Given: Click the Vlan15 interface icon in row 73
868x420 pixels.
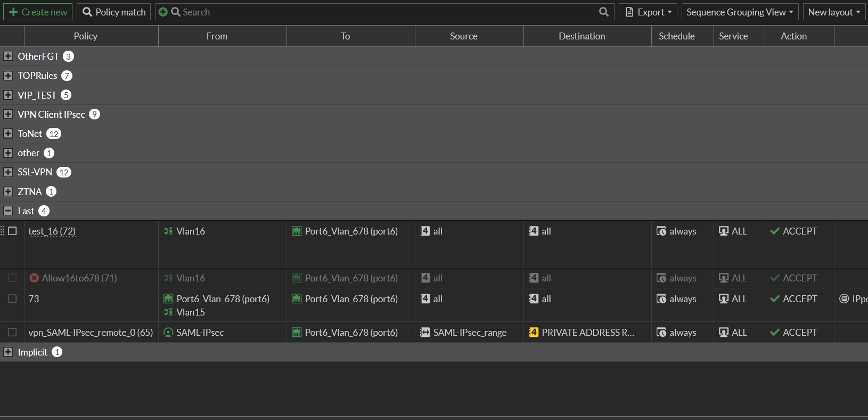Looking at the screenshot, I should coord(168,312).
